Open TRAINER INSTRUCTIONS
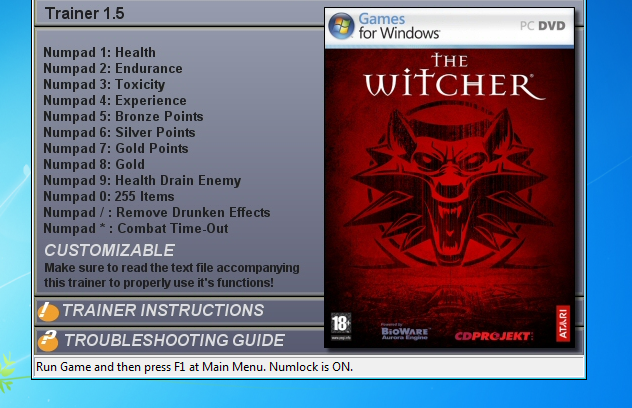The image size is (632, 408). [163, 310]
